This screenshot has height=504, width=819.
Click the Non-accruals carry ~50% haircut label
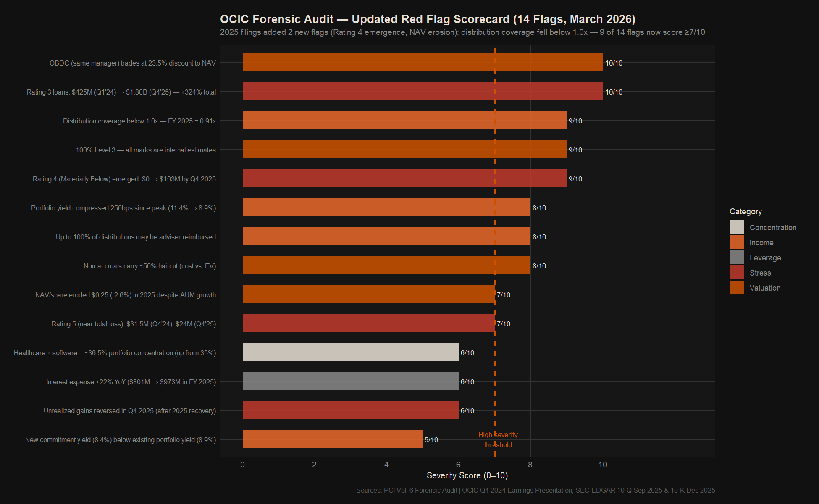[150, 266]
